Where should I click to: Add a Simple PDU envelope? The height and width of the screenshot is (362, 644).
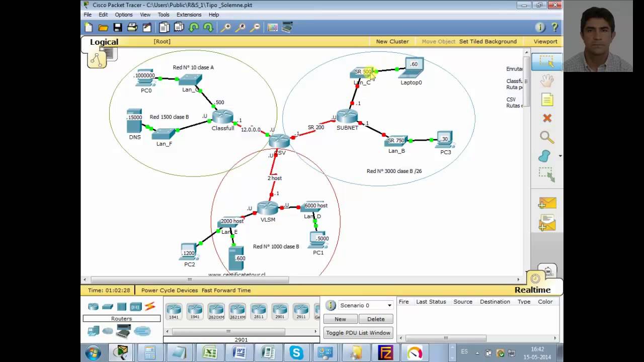[547, 203]
